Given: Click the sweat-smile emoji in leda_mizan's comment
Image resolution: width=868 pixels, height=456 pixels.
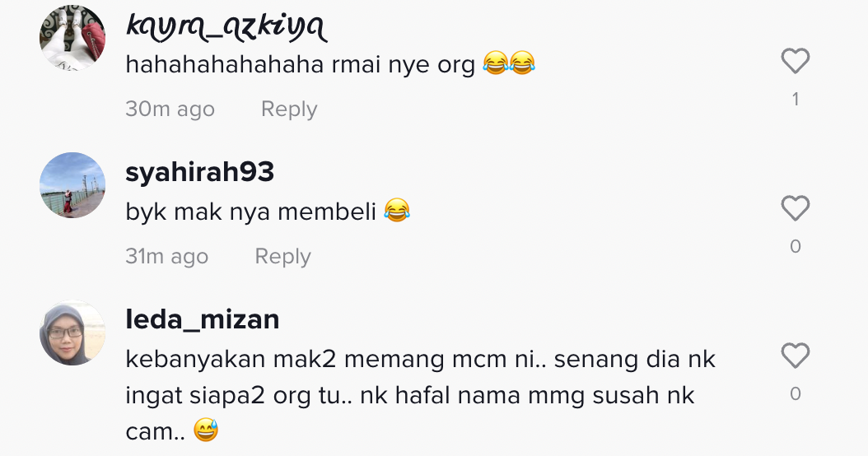Looking at the screenshot, I should point(206,430).
